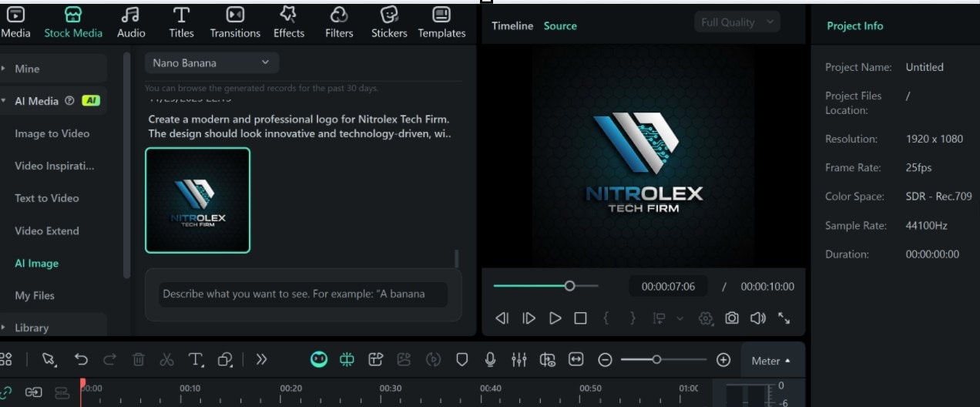Zoom in the timeline
The height and width of the screenshot is (407, 980).
point(723,360)
